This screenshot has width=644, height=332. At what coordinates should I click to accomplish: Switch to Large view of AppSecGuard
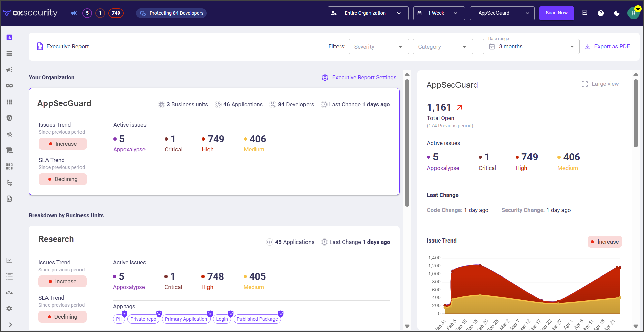click(600, 84)
